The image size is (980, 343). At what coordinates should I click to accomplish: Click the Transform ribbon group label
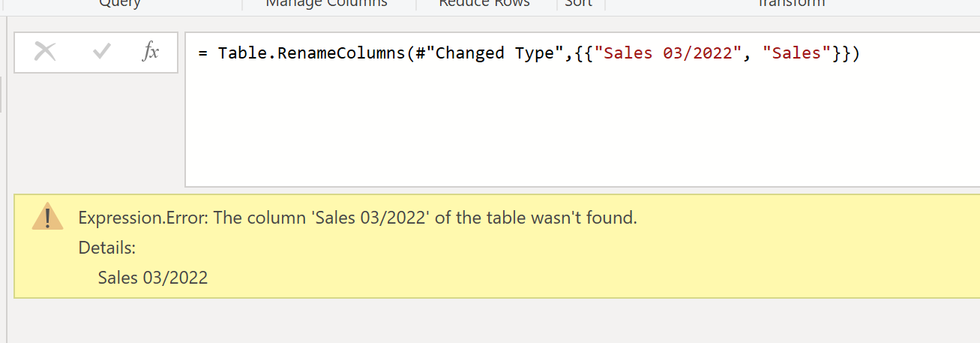791,3
